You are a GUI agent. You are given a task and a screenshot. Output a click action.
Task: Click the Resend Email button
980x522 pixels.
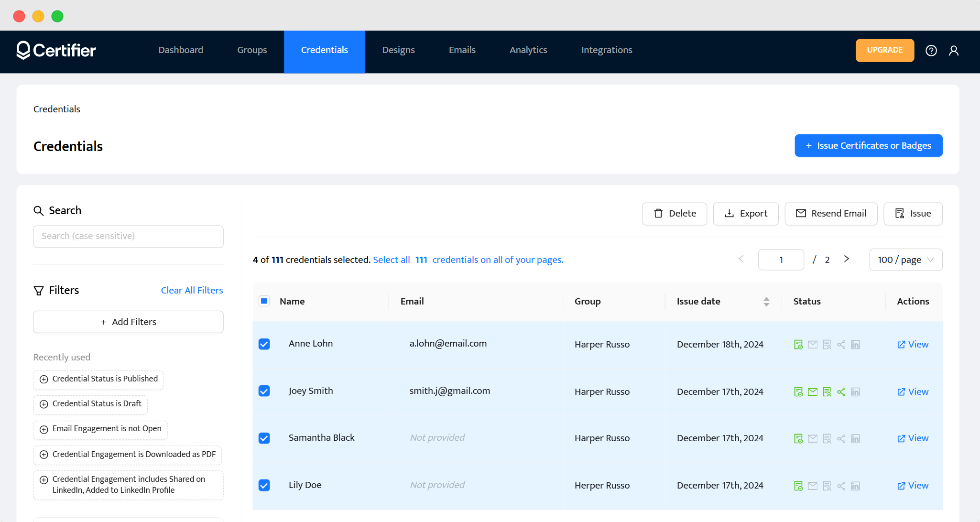[831, 214]
